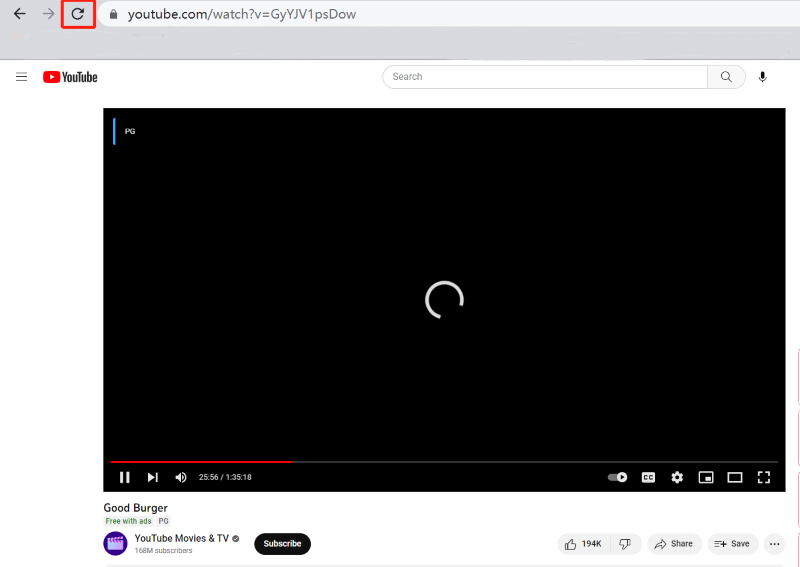
Task: Open YouTube Movies & TV channel avatar
Action: point(115,544)
